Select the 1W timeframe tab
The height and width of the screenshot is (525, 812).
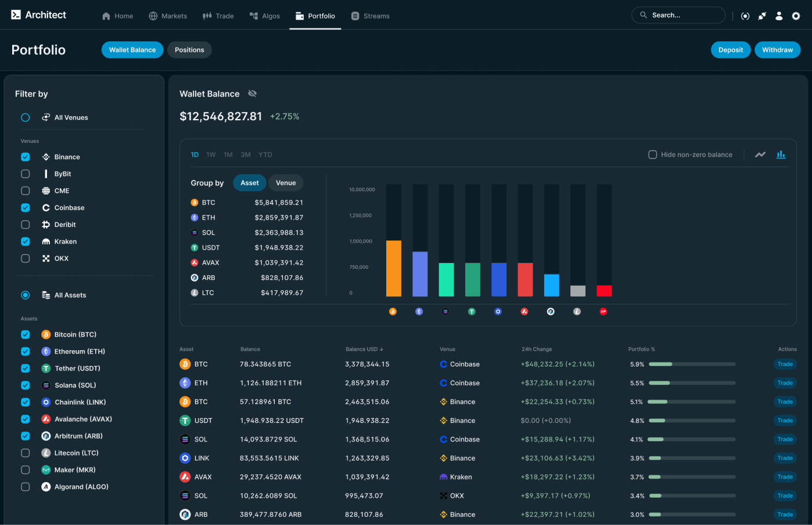211,154
